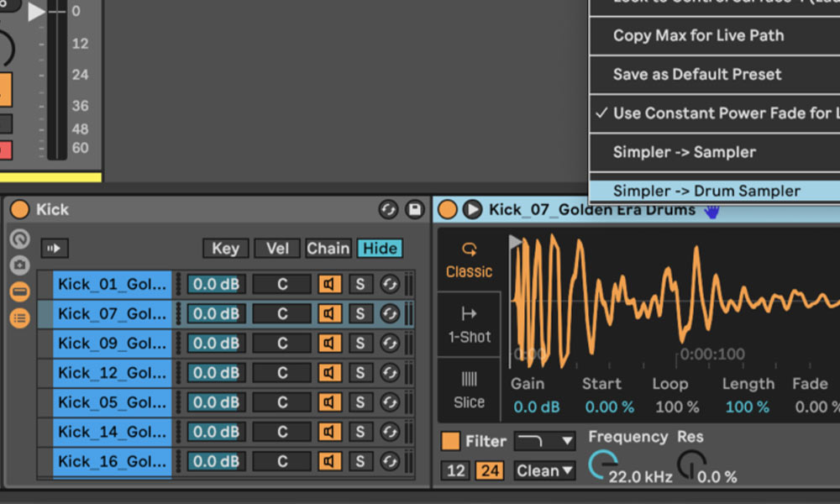The width and height of the screenshot is (840, 504).
Task: Open the filter type shape dropdown
Action: tap(544, 441)
